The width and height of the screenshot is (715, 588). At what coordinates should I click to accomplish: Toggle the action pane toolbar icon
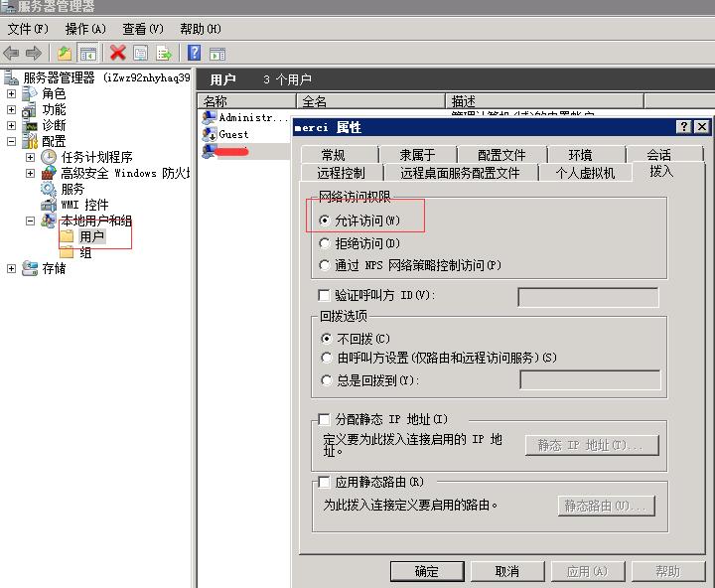217,54
